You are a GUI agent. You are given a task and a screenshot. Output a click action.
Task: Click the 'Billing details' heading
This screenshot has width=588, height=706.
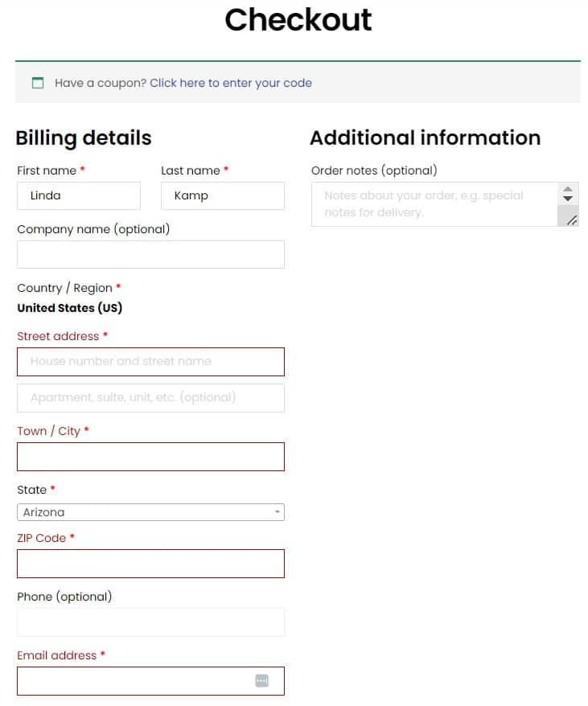point(84,138)
